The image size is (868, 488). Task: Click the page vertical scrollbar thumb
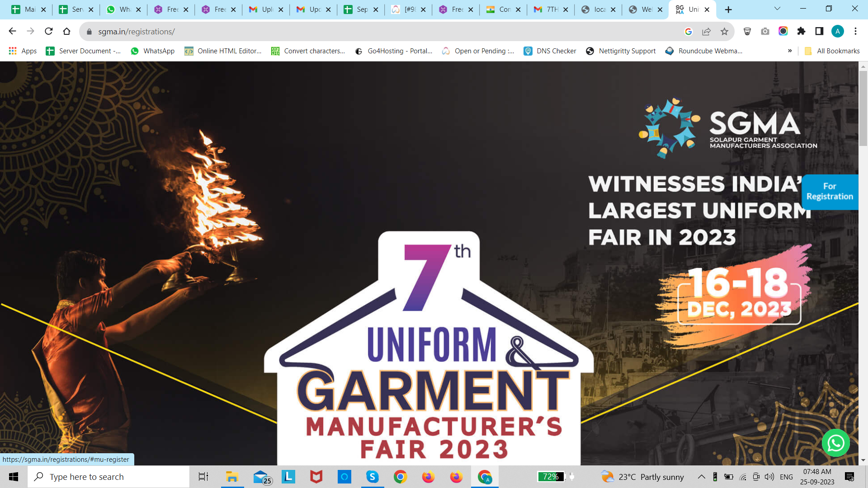[x=863, y=108]
